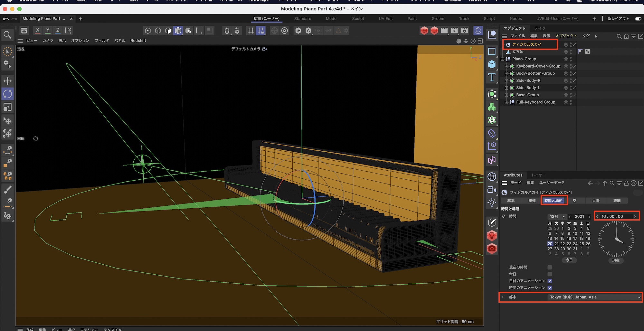Click the Light object icon

[x=492, y=203]
